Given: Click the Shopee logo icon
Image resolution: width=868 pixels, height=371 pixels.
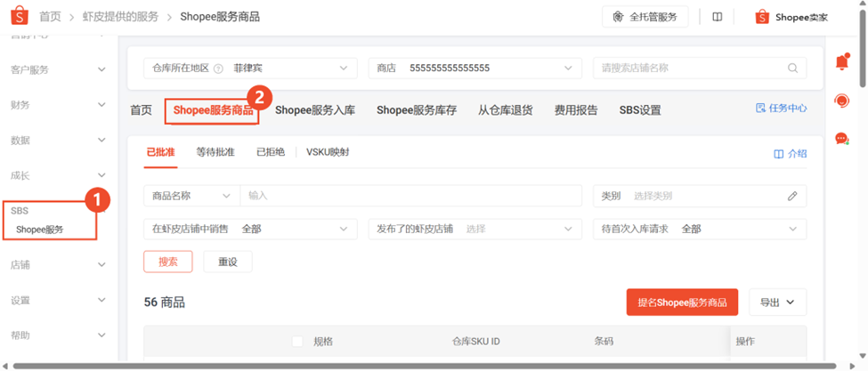Looking at the screenshot, I should click(19, 17).
